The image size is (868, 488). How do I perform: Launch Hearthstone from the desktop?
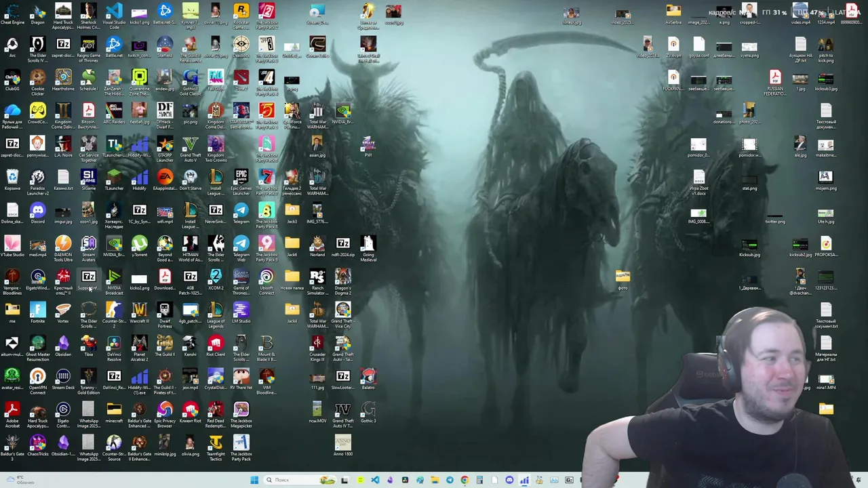(x=63, y=78)
